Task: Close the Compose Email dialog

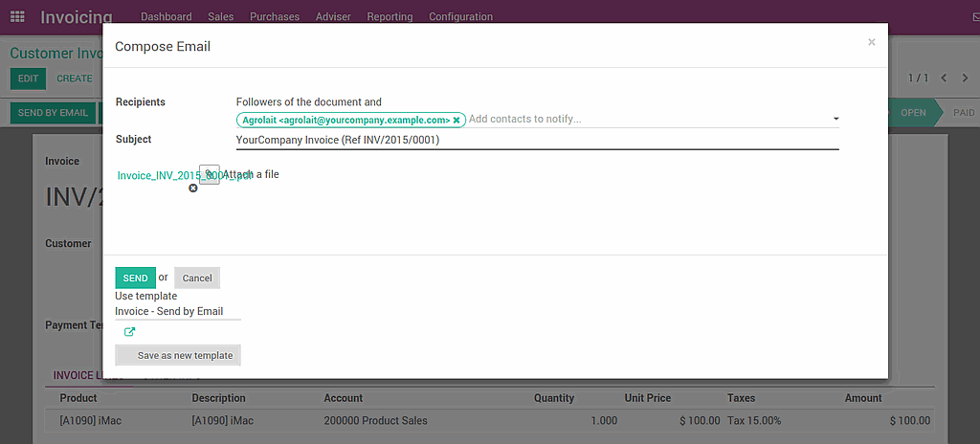Action: 871,42
